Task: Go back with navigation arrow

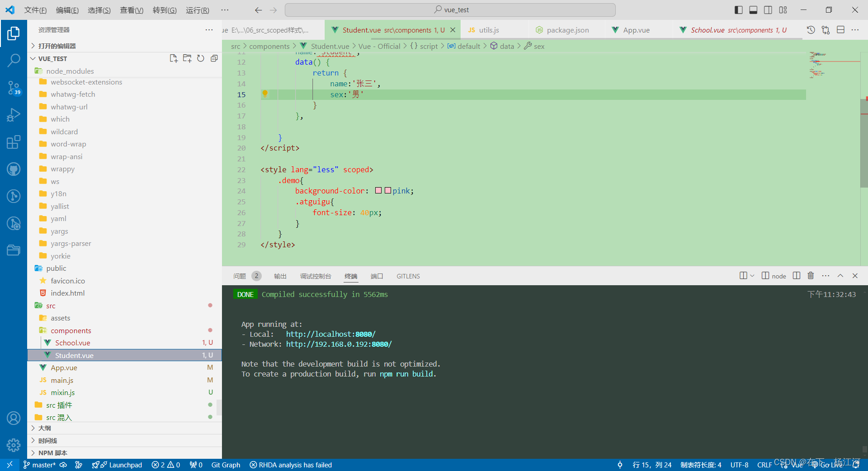Action: (x=258, y=10)
